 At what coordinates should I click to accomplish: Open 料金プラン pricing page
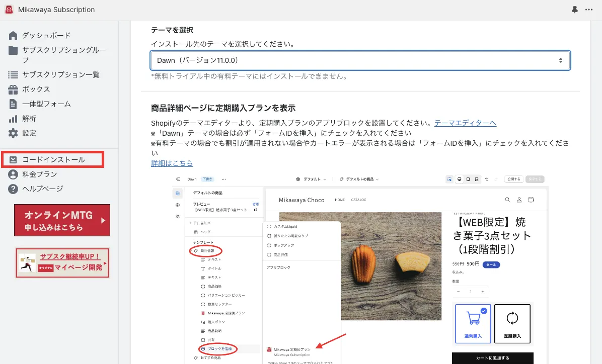[x=33, y=174]
